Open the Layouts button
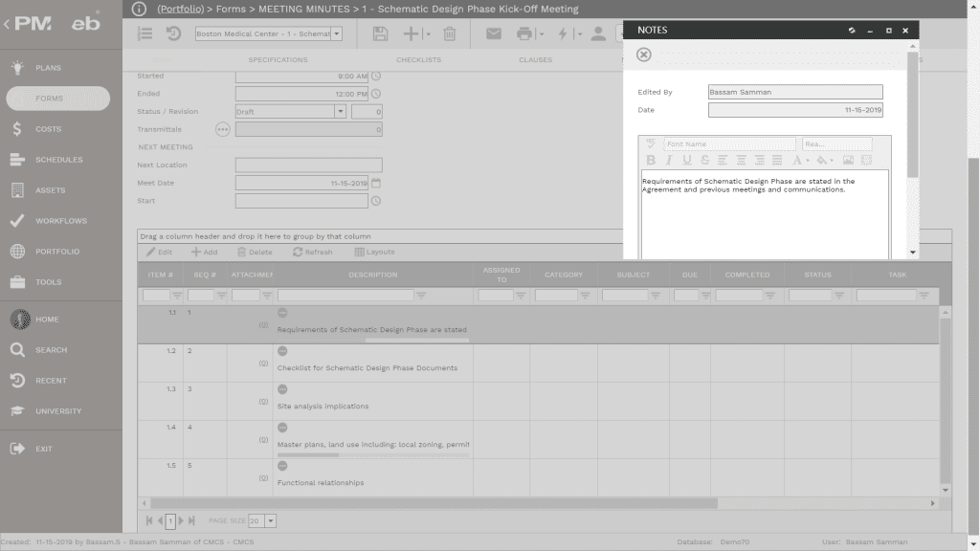Screen dimensions: 980x551 pos(374,252)
